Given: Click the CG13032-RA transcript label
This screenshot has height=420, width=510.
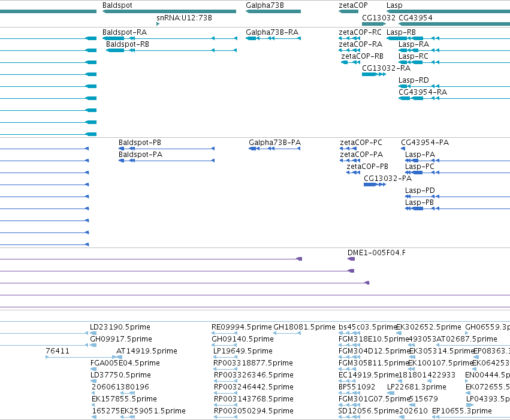Looking at the screenshot, I should click(386, 68).
